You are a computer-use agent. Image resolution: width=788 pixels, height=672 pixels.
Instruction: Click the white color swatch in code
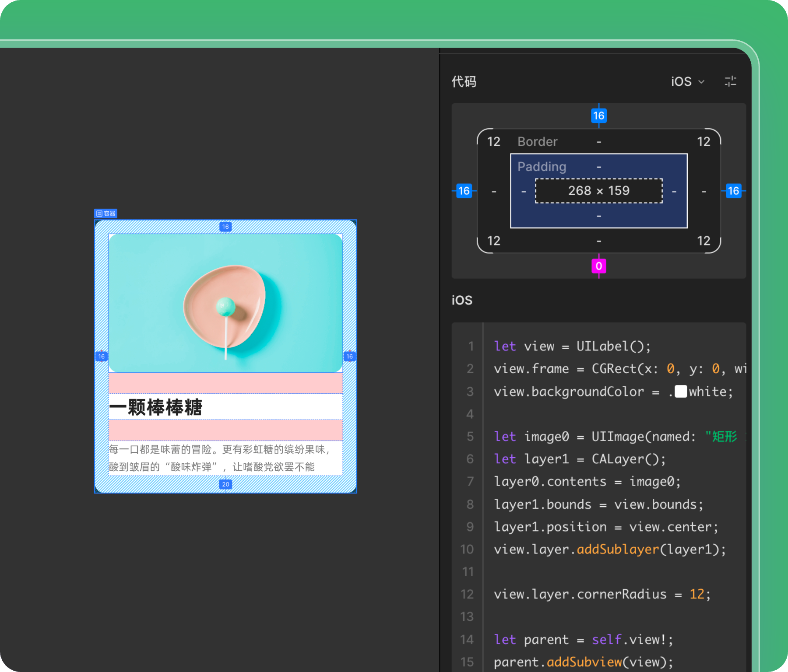point(681,391)
